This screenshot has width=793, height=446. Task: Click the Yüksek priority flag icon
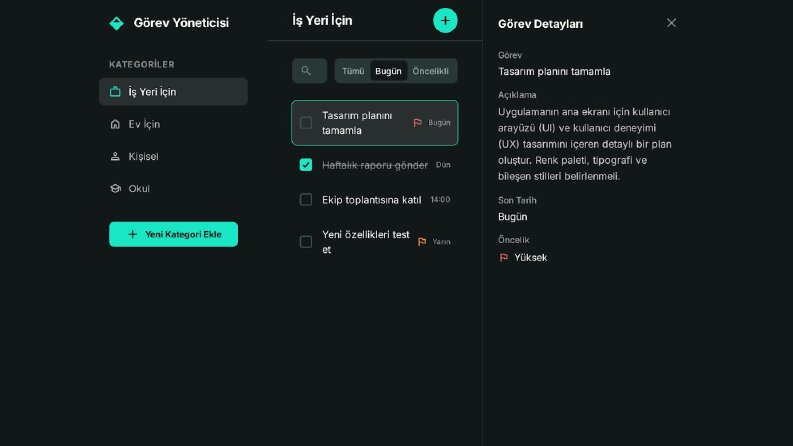[504, 257]
